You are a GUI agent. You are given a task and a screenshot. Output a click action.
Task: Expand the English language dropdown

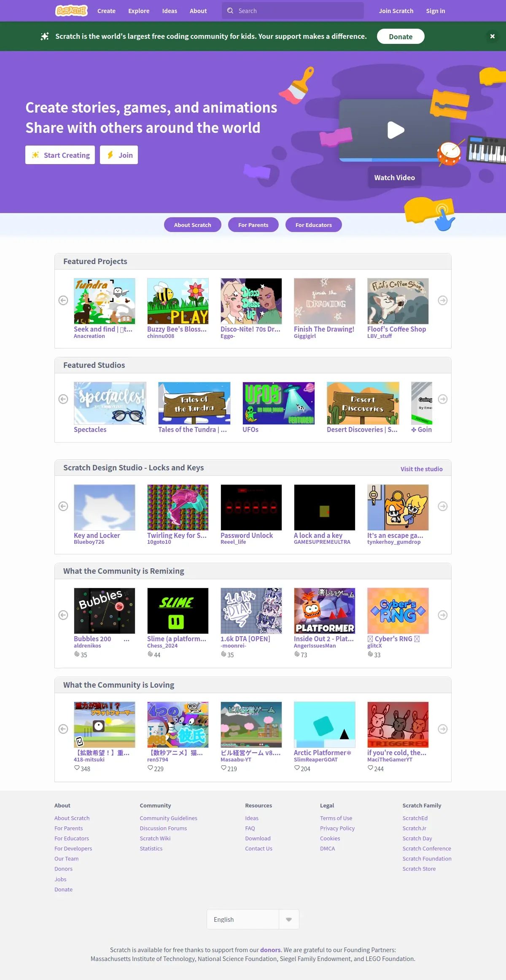click(253, 919)
